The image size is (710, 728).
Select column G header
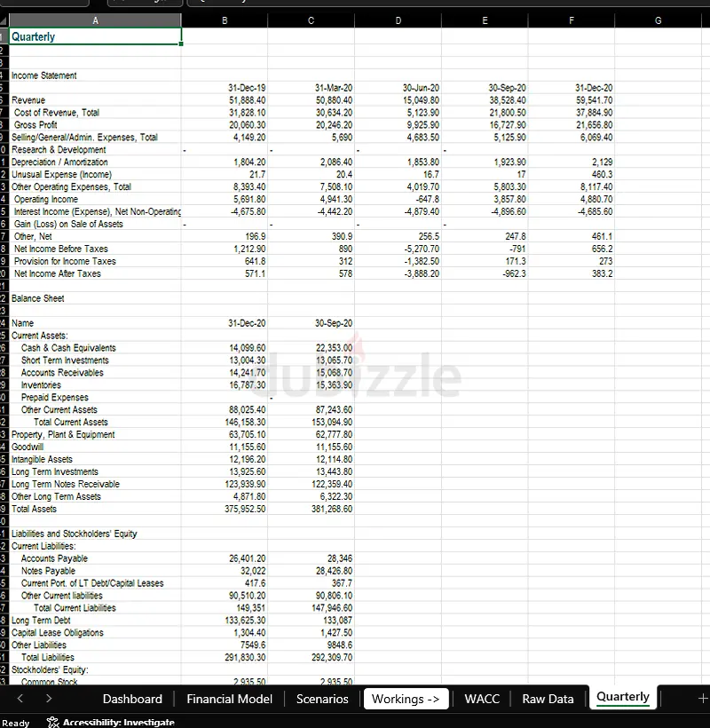point(658,20)
